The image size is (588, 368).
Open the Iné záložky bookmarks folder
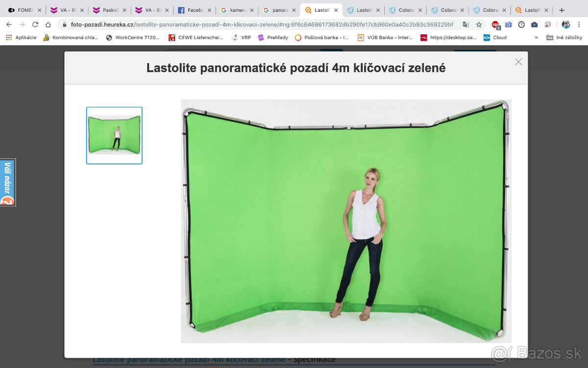click(x=564, y=37)
